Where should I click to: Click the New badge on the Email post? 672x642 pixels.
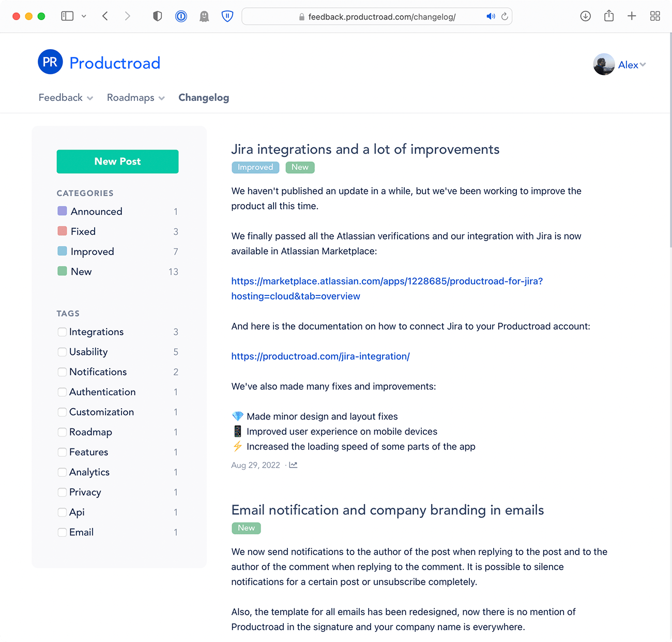[x=246, y=528]
